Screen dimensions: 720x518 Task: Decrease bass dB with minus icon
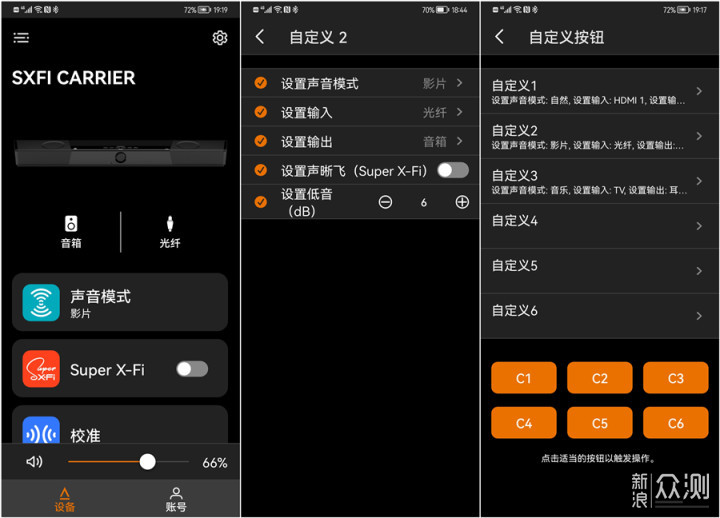click(x=385, y=202)
